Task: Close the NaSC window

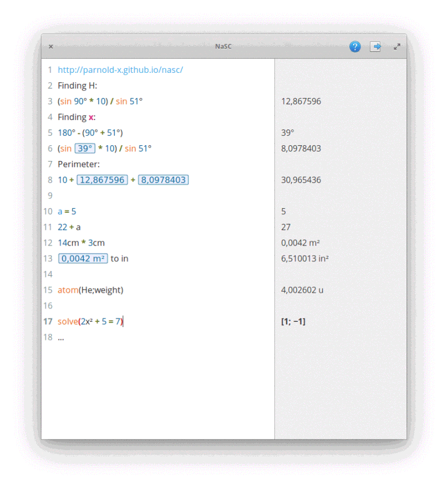Action: coord(51,47)
